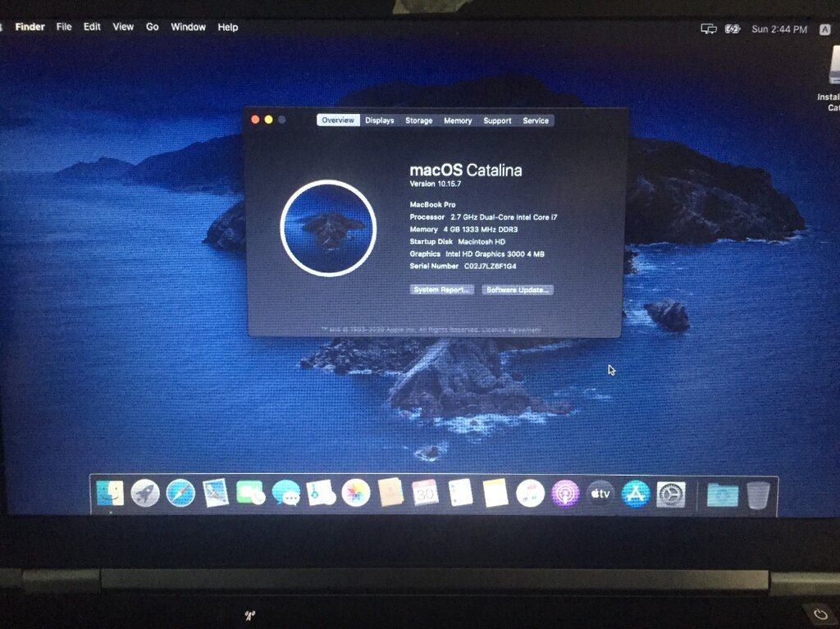The image size is (840, 629).
Task: Open Podcasts from the dock
Action: (566, 494)
